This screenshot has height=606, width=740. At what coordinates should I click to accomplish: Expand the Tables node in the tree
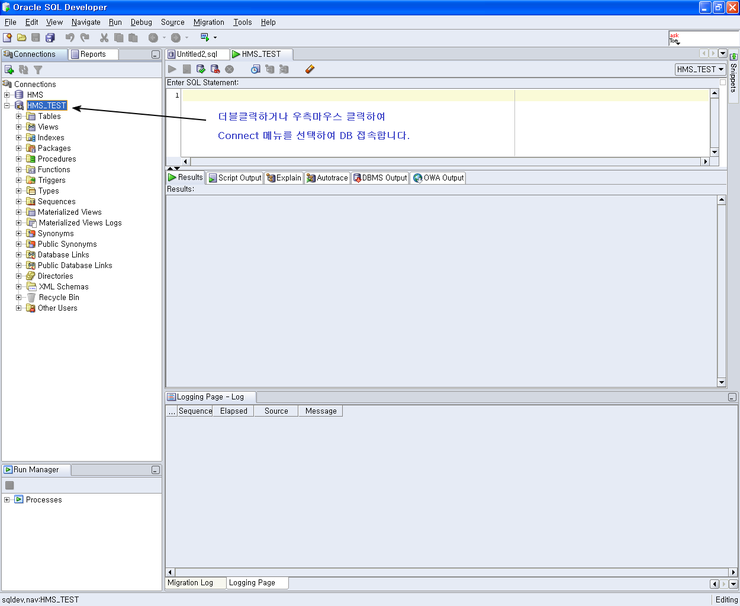click(19, 116)
